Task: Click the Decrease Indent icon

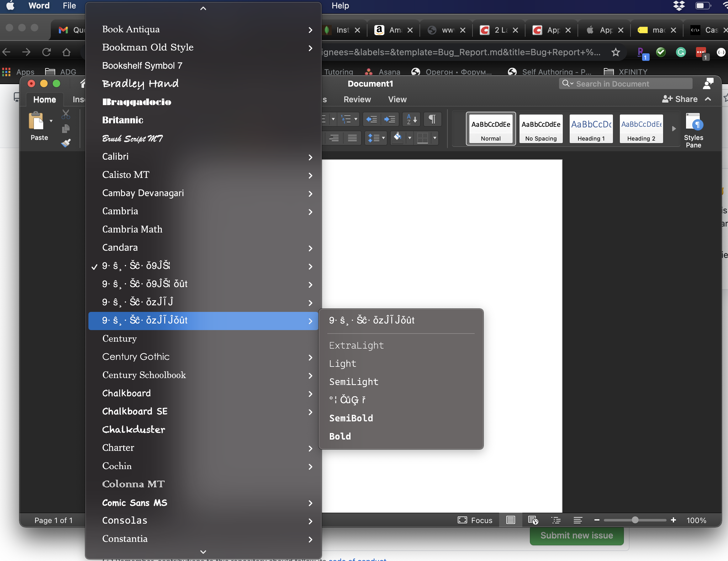Action: tap(372, 119)
